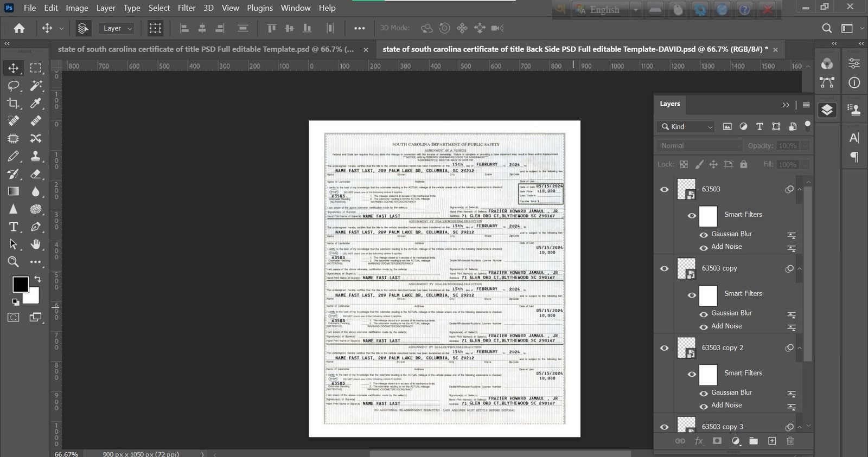Open the Fill value dropdown
The height and width of the screenshot is (457, 868).
point(805,165)
